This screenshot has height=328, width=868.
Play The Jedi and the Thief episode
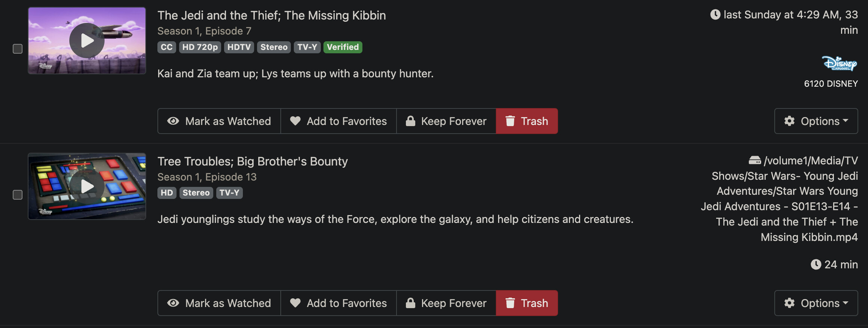(87, 41)
